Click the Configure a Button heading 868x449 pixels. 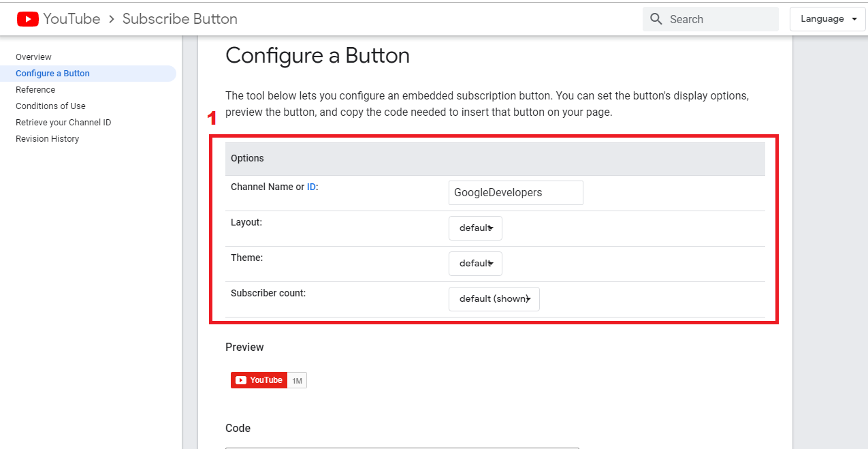[x=317, y=55]
